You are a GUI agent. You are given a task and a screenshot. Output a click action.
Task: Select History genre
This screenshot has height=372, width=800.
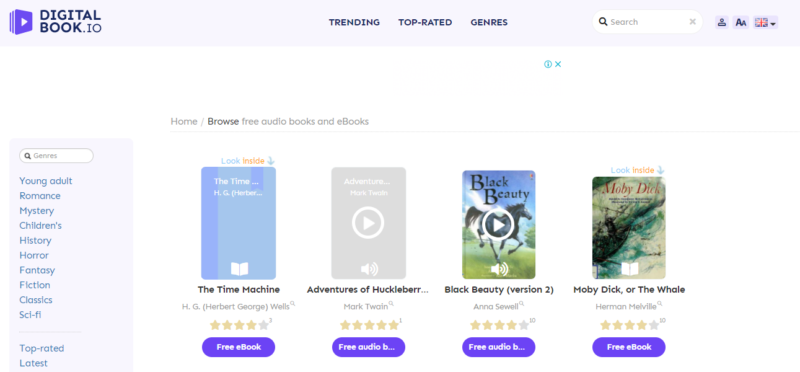(35, 240)
